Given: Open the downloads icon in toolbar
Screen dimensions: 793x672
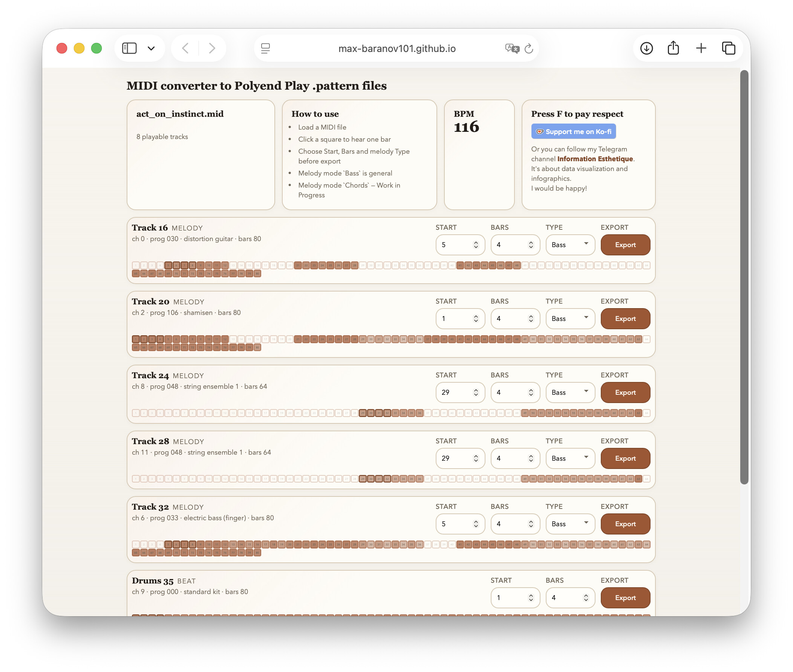Looking at the screenshot, I should point(647,48).
